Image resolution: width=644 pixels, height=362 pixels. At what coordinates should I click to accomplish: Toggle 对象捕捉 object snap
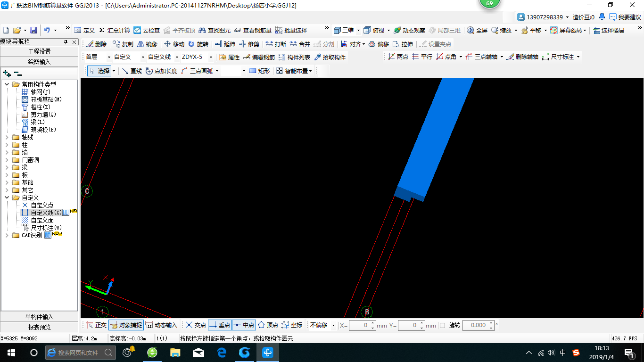coord(125,325)
